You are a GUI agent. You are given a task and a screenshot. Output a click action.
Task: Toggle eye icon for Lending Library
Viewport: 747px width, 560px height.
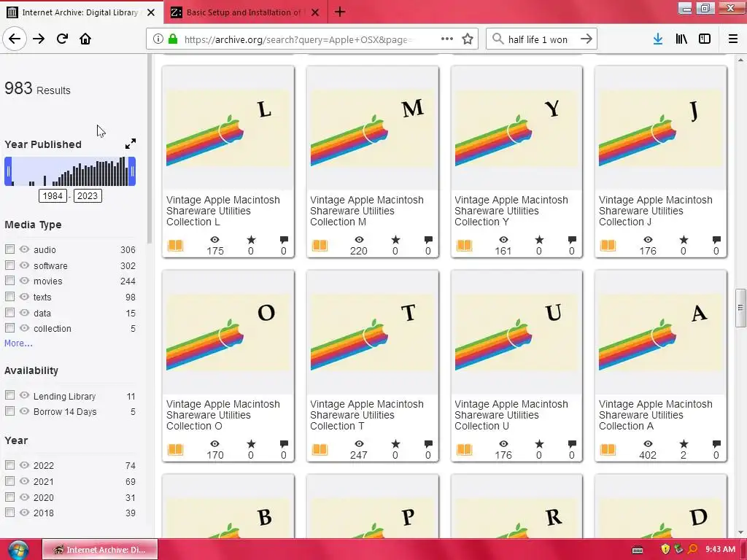point(24,395)
